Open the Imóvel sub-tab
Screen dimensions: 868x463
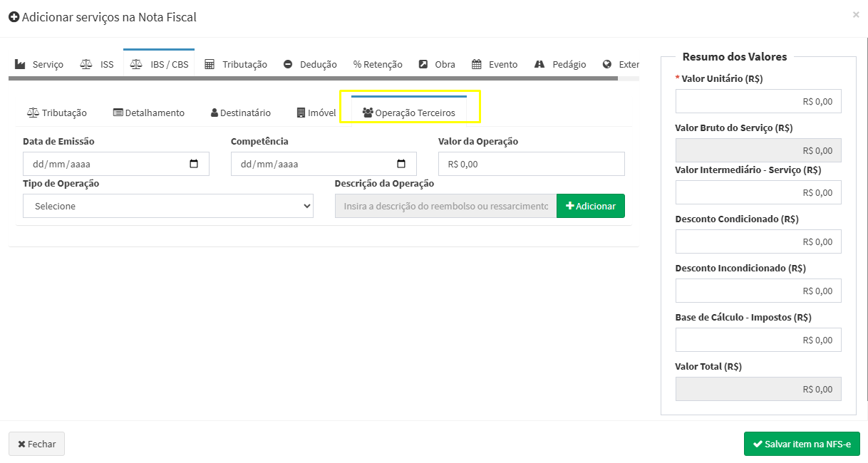(316, 113)
